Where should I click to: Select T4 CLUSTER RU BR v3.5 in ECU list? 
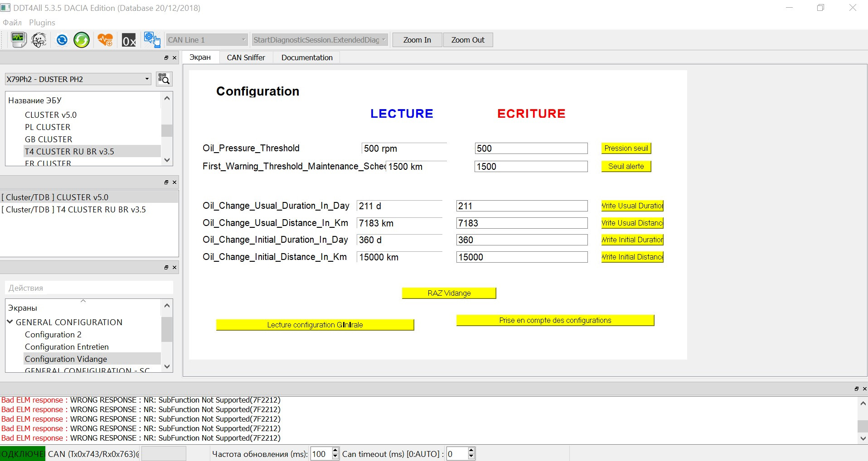pos(69,152)
